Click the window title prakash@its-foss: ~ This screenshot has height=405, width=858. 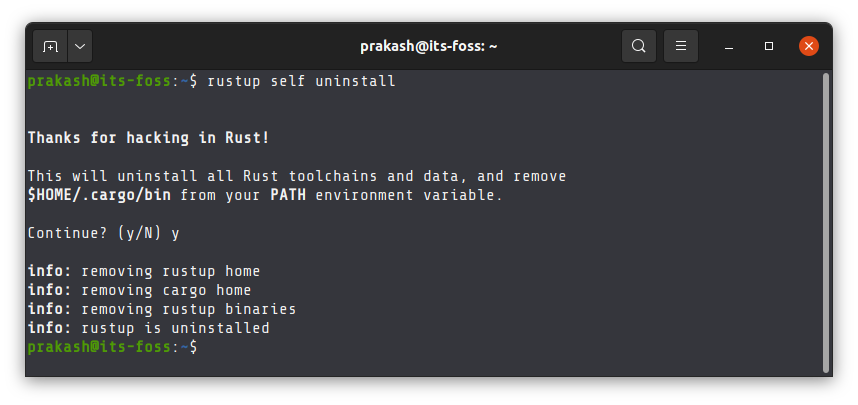pyautogui.click(x=428, y=47)
